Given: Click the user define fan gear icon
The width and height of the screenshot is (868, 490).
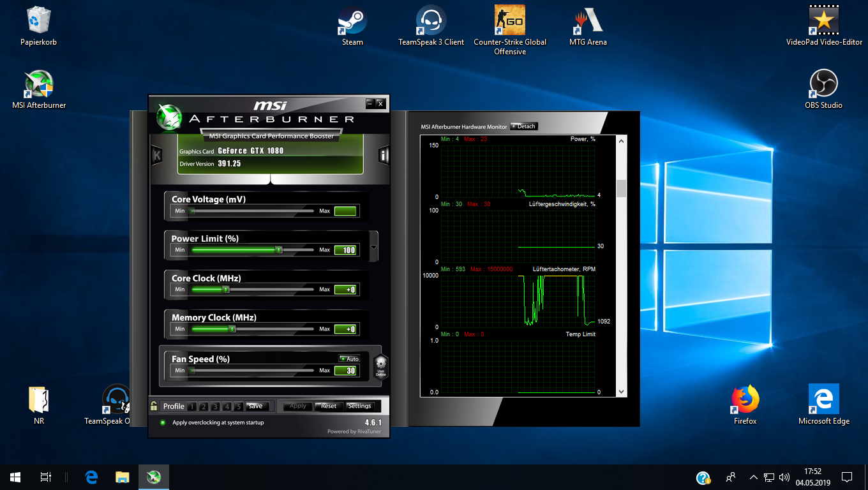Looking at the screenshot, I should coord(380,366).
